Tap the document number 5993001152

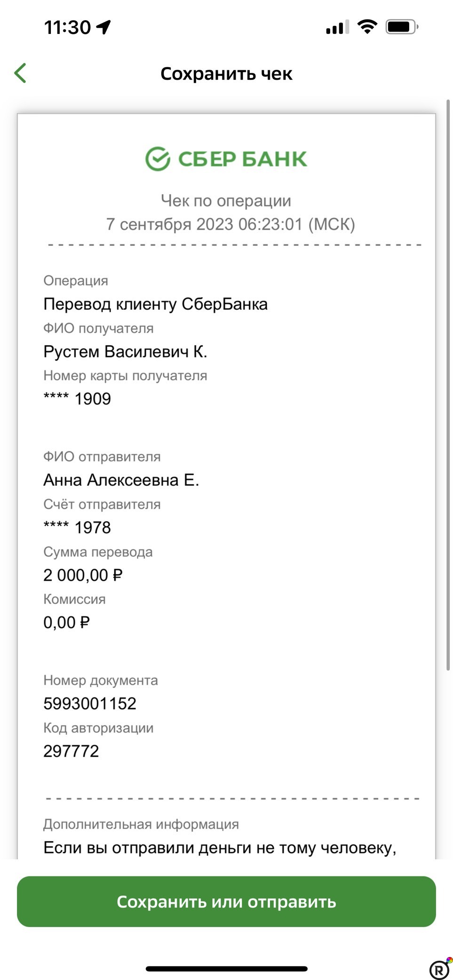click(89, 703)
